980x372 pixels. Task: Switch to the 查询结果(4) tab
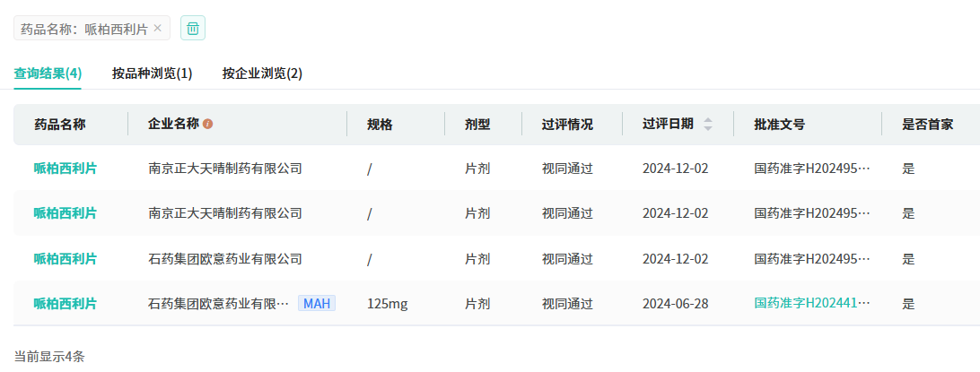(48, 74)
